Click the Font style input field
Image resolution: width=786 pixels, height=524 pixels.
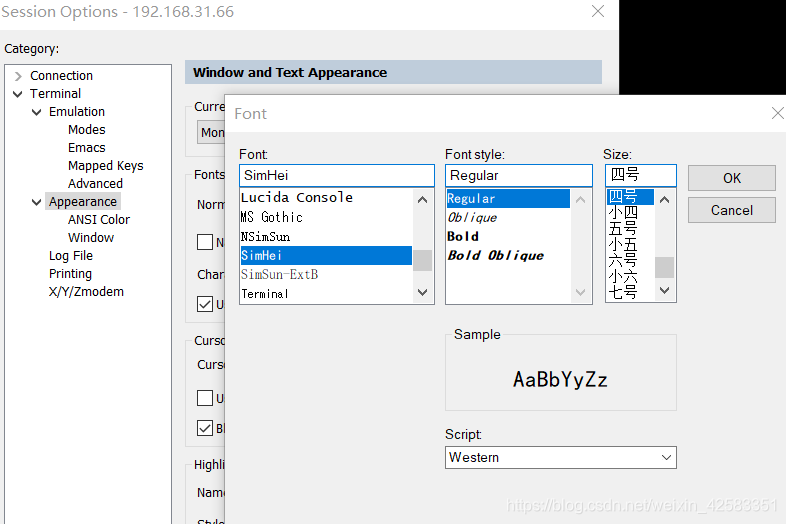[518, 176]
